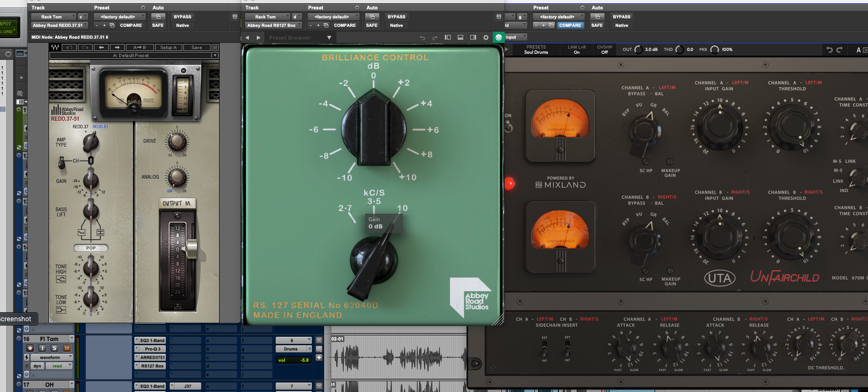The width and height of the screenshot is (868, 392).
Task: Mute the Fl Tom track
Action: click(x=67, y=348)
